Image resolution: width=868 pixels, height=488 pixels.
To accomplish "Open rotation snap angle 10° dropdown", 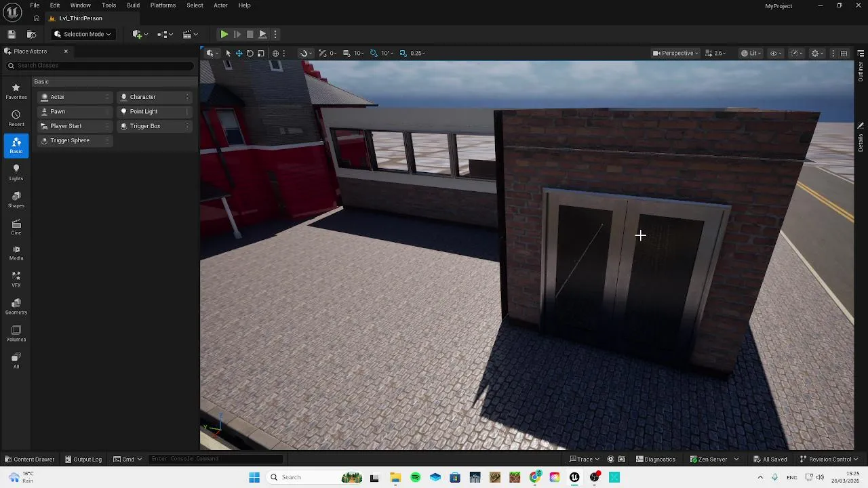I will 387,53.
